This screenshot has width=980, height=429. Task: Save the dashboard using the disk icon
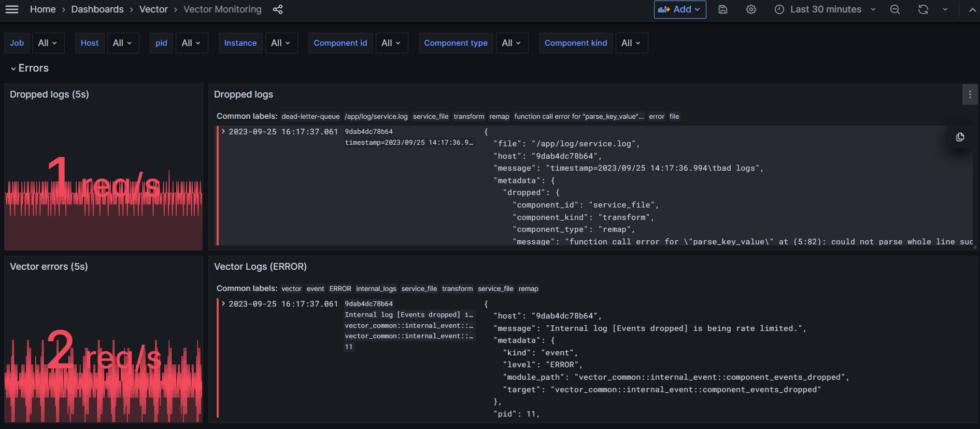723,9
